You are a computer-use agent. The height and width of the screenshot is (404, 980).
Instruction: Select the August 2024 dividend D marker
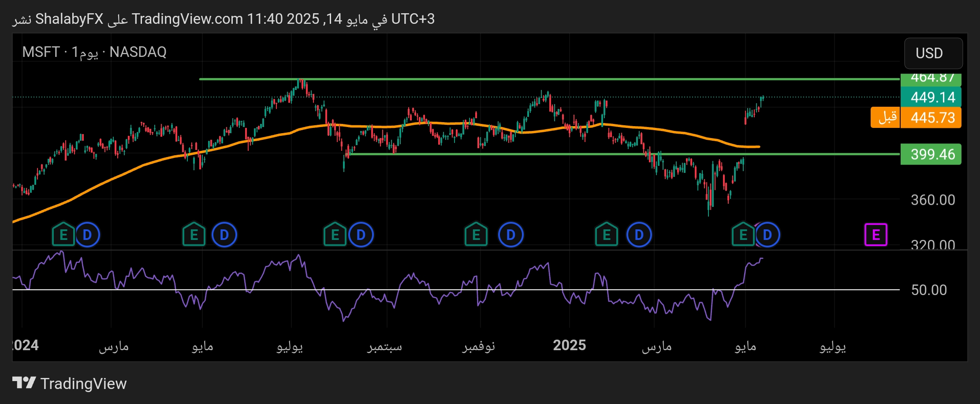(x=361, y=235)
